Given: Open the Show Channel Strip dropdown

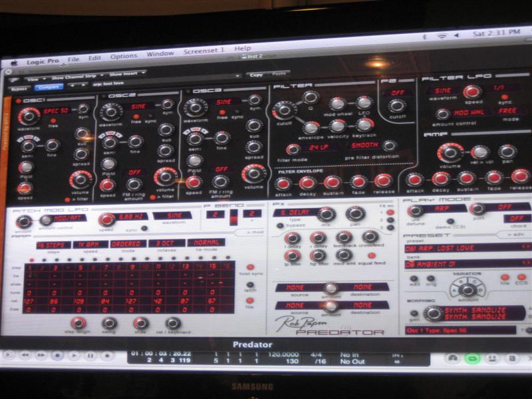Looking at the screenshot, I should (x=77, y=76).
